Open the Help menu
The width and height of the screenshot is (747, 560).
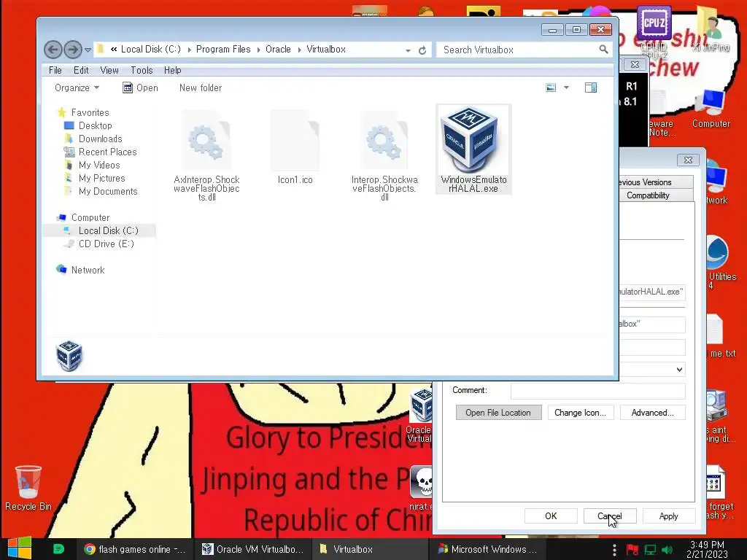click(172, 70)
